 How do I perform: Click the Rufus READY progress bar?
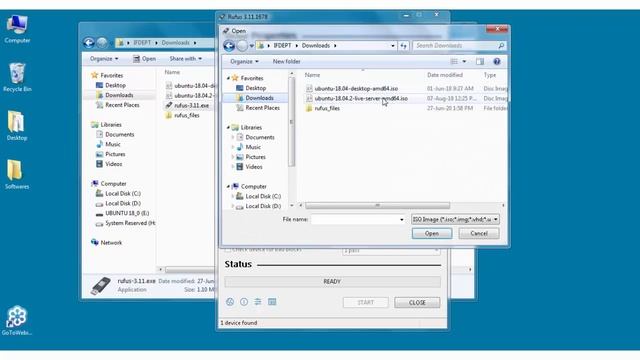[332, 282]
